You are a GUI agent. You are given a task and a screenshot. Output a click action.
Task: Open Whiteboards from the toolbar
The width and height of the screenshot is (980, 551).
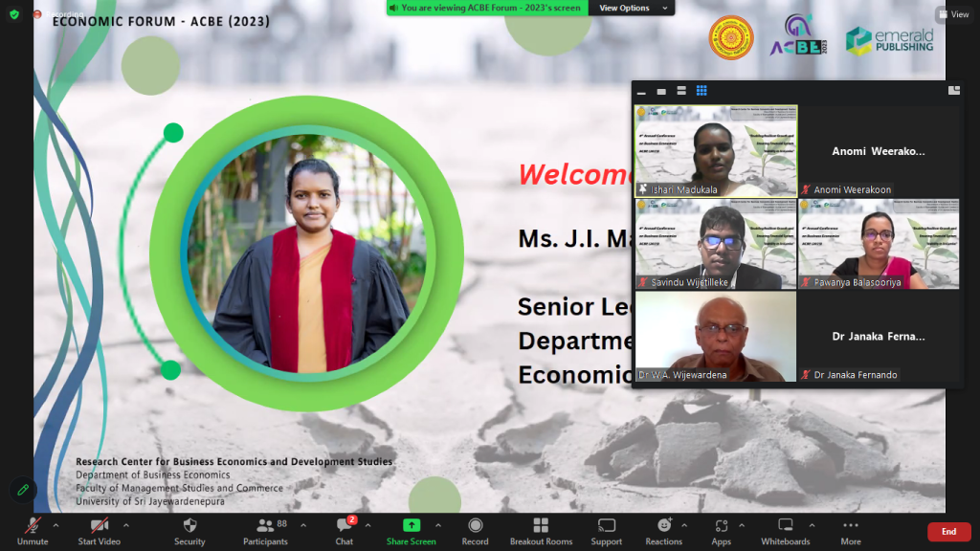(785, 530)
